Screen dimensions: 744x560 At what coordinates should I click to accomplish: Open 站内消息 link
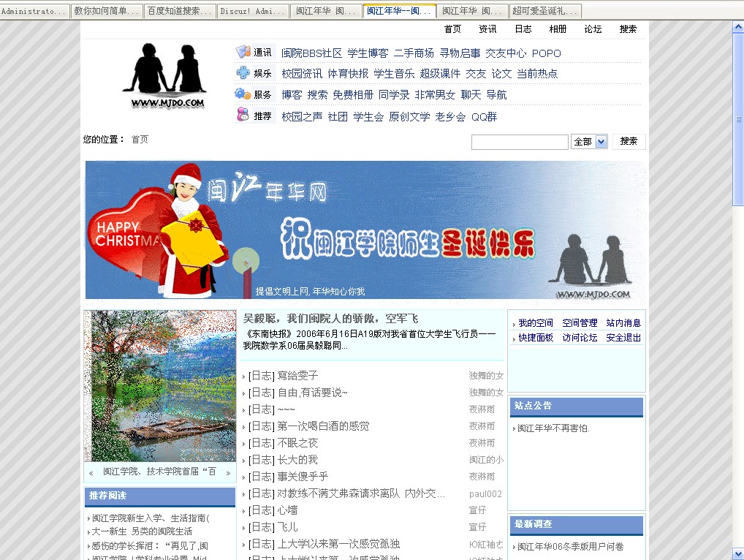click(623, 323)
